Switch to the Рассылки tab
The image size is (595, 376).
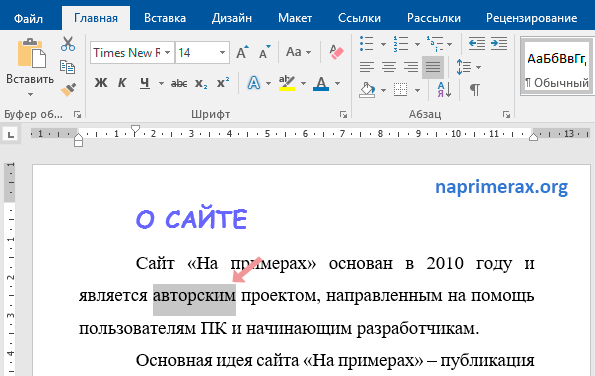(434, 18)
